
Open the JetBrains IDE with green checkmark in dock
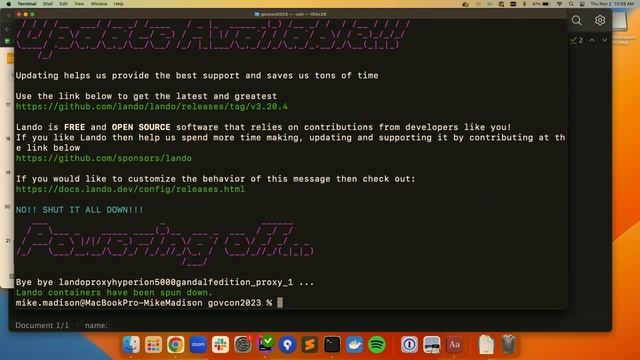(265, 344)
